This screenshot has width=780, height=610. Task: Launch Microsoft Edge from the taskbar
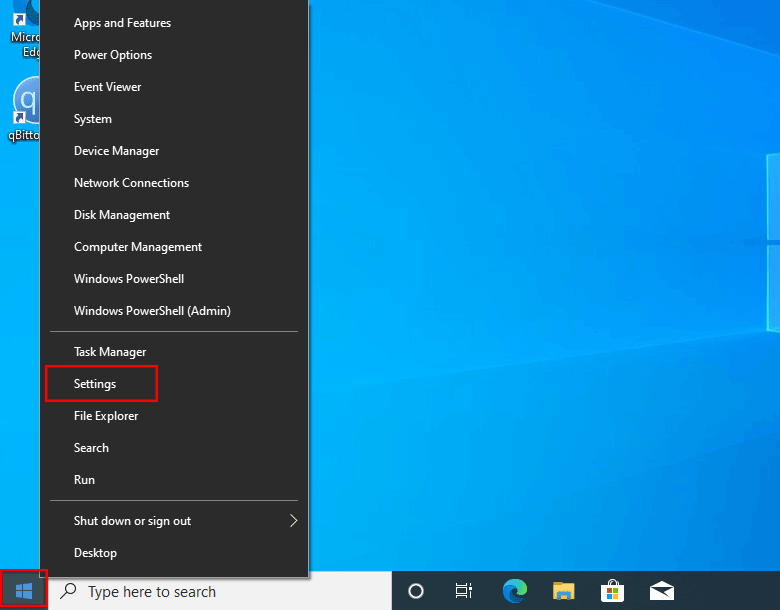(x=515, y=591)
